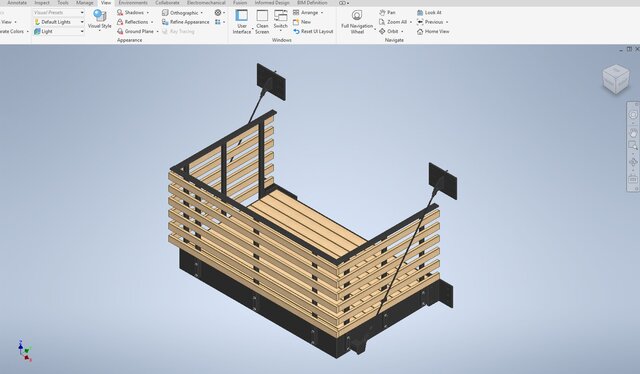Screen dimensions: 640x374
Task: Click Arrange windows
Action: pyautogui.click(x=305, y=13)
